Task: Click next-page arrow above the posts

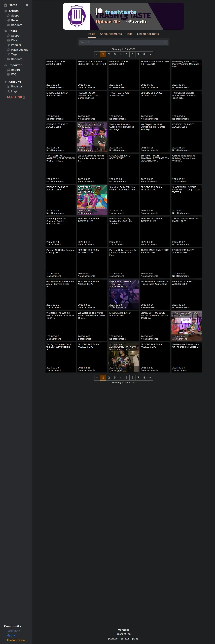Action: (x=150, y=55)
